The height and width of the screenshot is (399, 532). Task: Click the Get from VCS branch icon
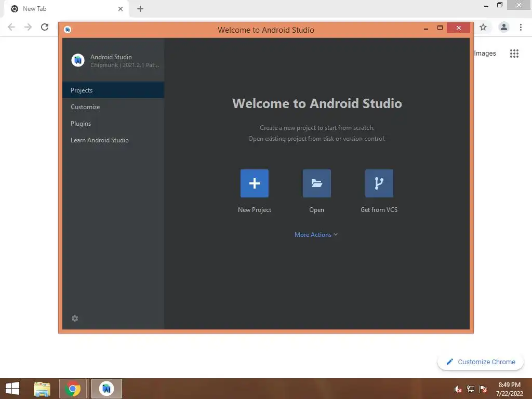coord(379,183)
